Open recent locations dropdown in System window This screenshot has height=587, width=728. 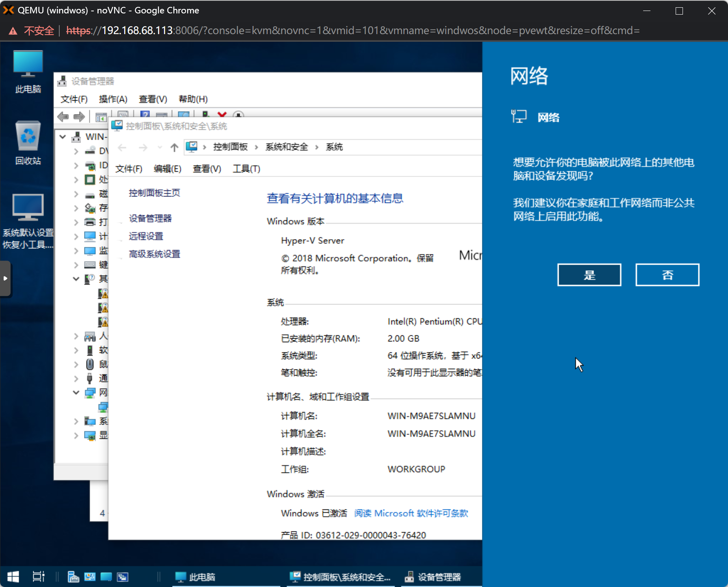tap(160, 147)
